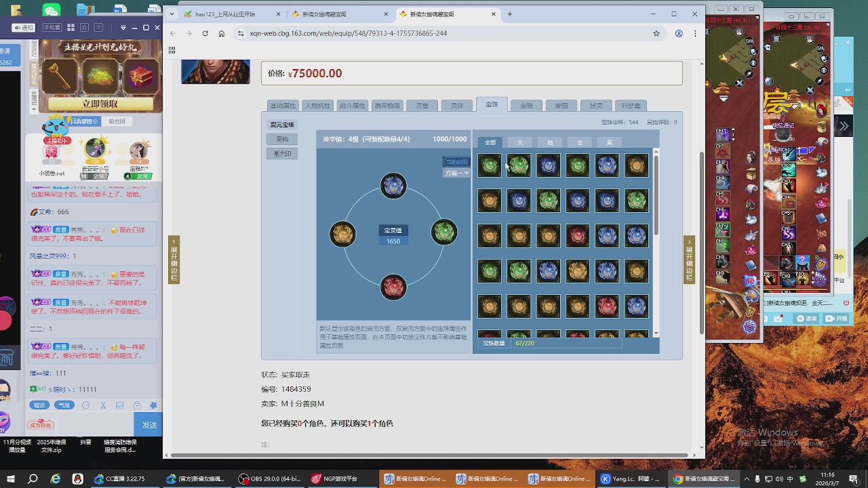Reload the page in Chrome
868x488 pixels.
[x=205, y=33]
